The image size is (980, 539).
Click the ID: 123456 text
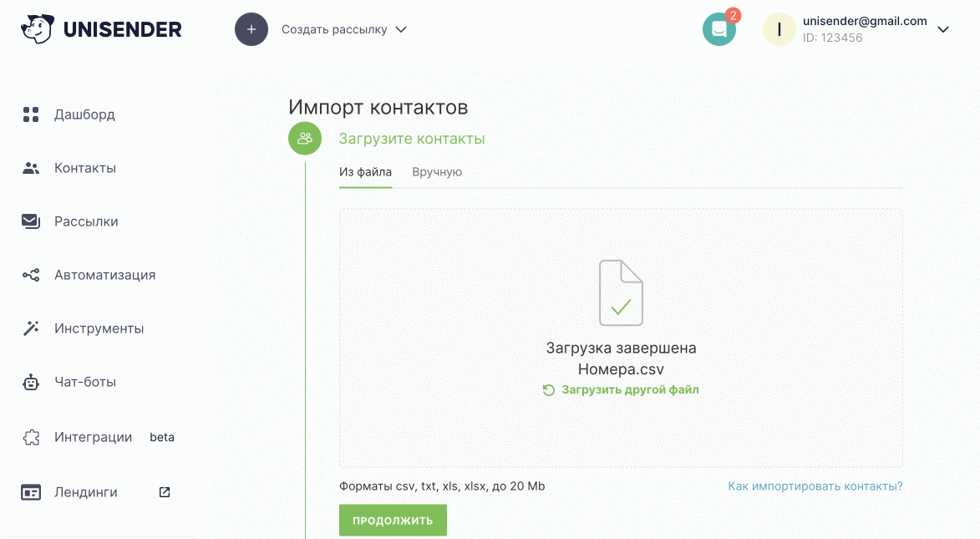tap(832, 38)
